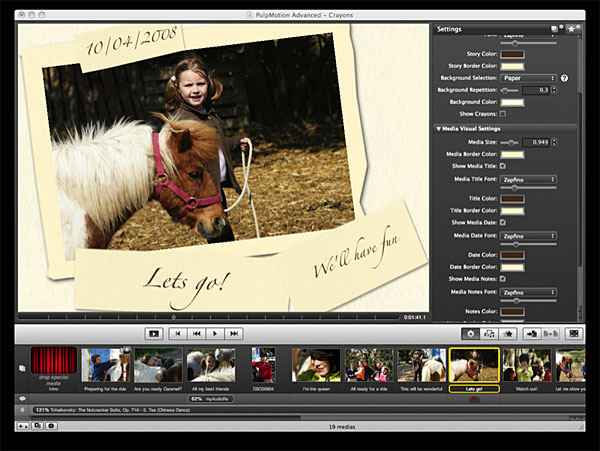The image size is (600, 451).
Task: Change the Title Border Color swatch
Action: (512, 211)
